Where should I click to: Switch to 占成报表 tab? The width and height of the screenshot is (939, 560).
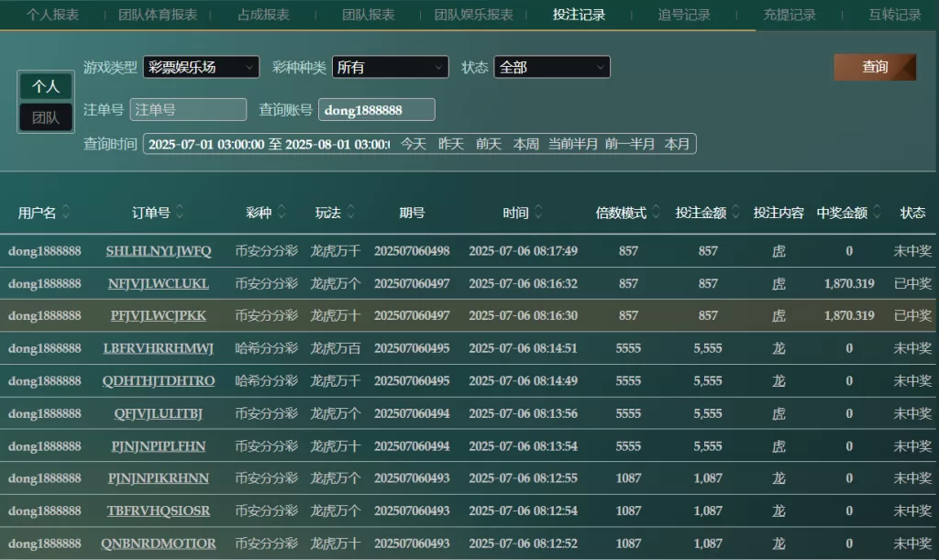263,15
